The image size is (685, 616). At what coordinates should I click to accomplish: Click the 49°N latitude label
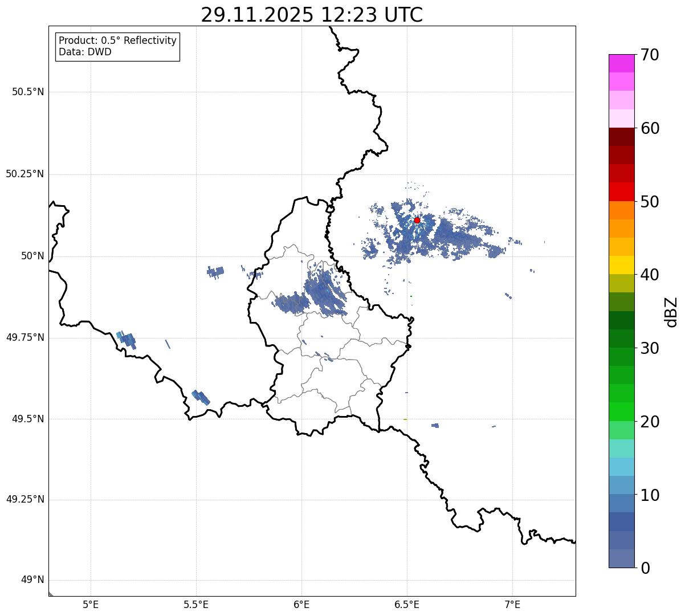pyautogui.click(x=32, y=580)
